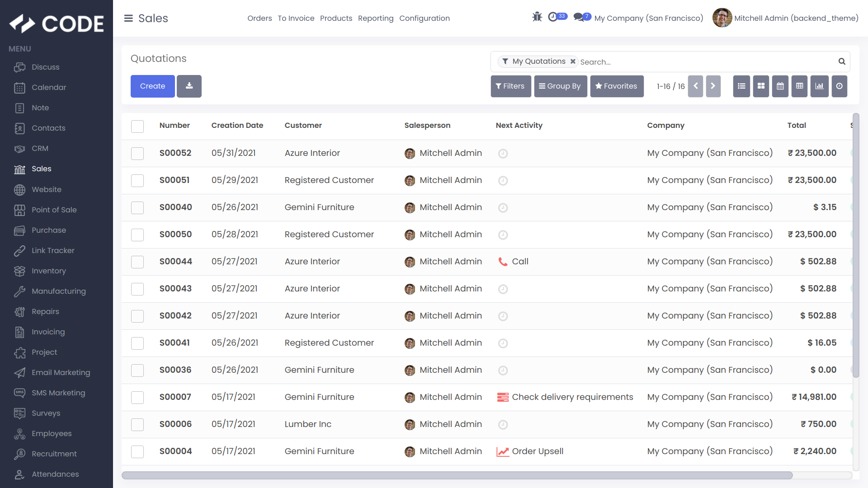
Task: Open the pivot table view
Action: coord(800,86)
